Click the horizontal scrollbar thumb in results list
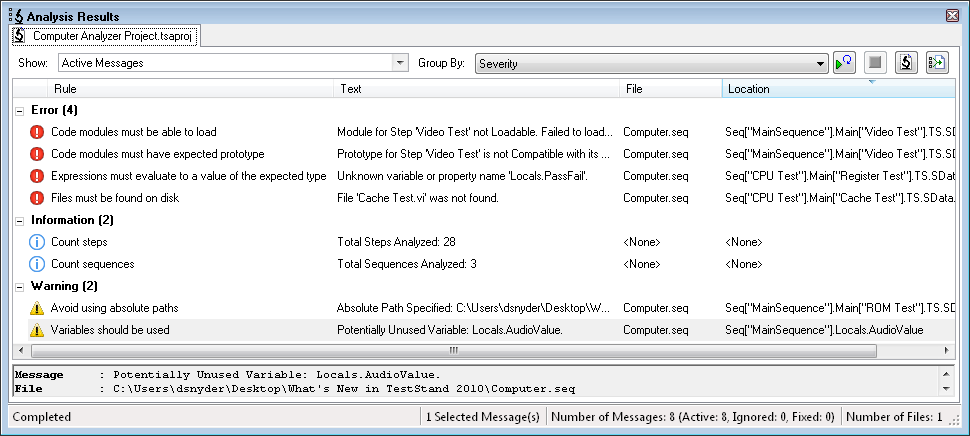The width and height of the screenshot is (970, 436). (x=453, y=351)
